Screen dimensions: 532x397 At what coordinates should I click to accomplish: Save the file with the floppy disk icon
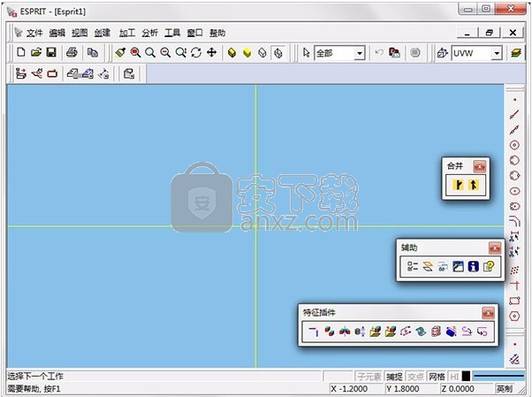pos(51,53)
